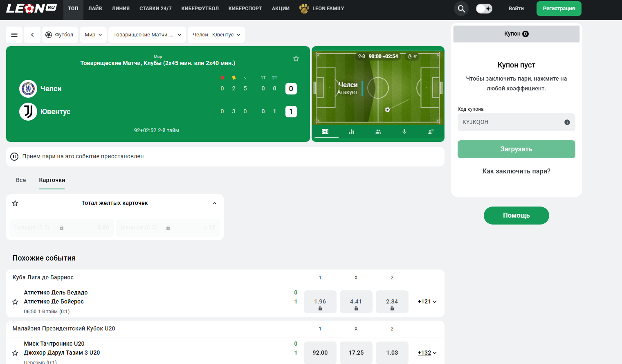The height and width of the screenshot is (364, 622).
Task: Open the search magnifier
Action: tap(461, 9)
